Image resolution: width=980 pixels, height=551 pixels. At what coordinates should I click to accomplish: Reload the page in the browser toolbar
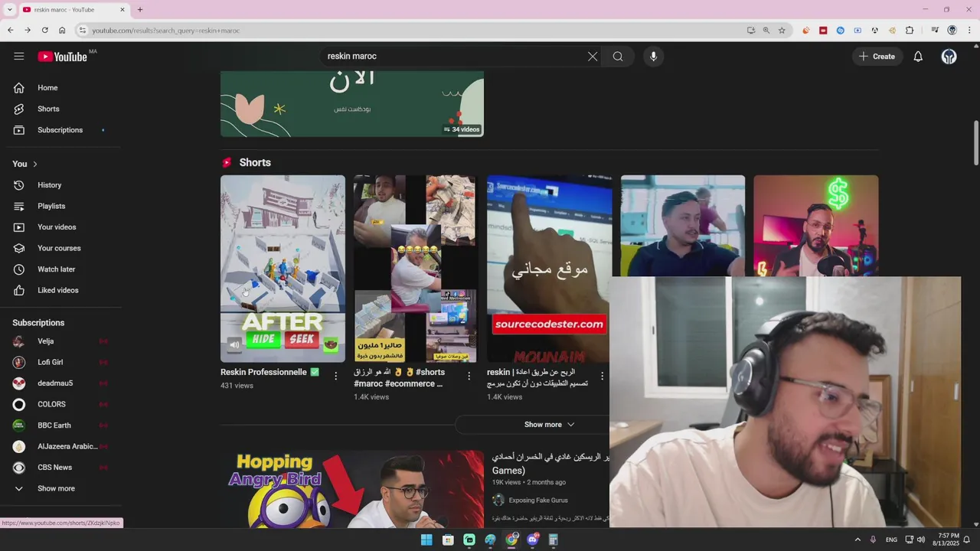[44, 30]
